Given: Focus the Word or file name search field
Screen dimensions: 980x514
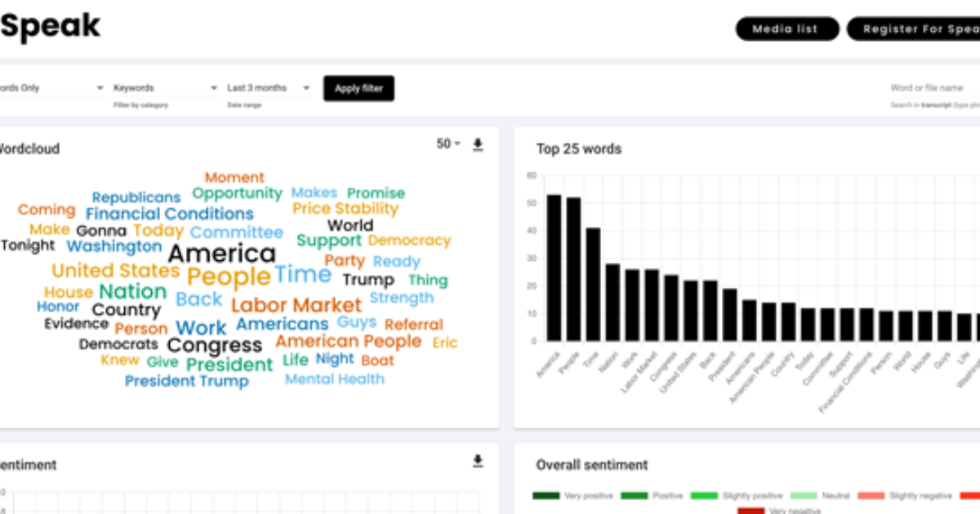Looking at the screenshot, I should point(935,88).
